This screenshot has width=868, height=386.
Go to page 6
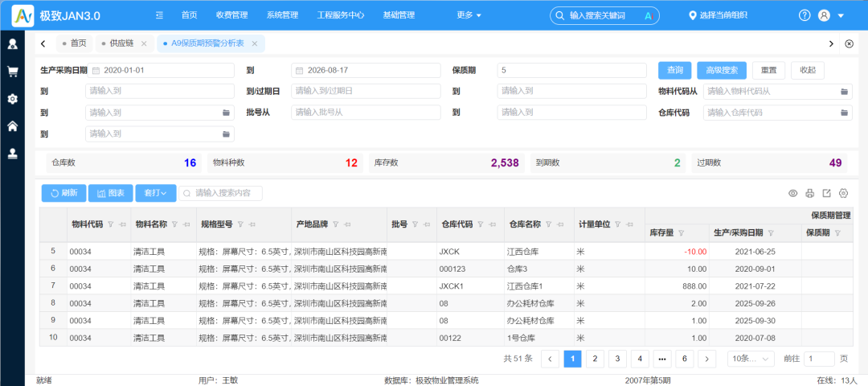(x=685, y=359)
